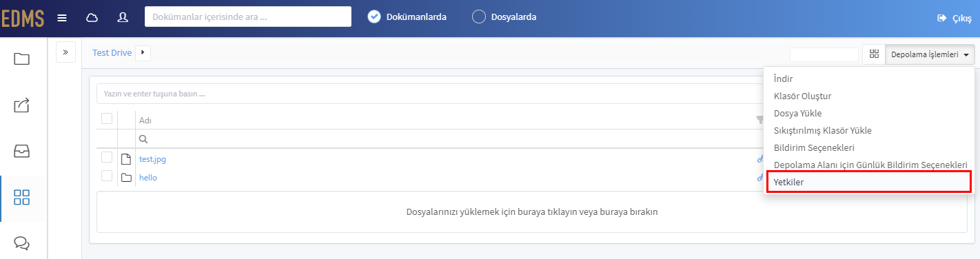Viewport: 980px width, 259px height.
Task: Switch to grid view icon near Depolama İşlemleri
Action: (874, 54)
